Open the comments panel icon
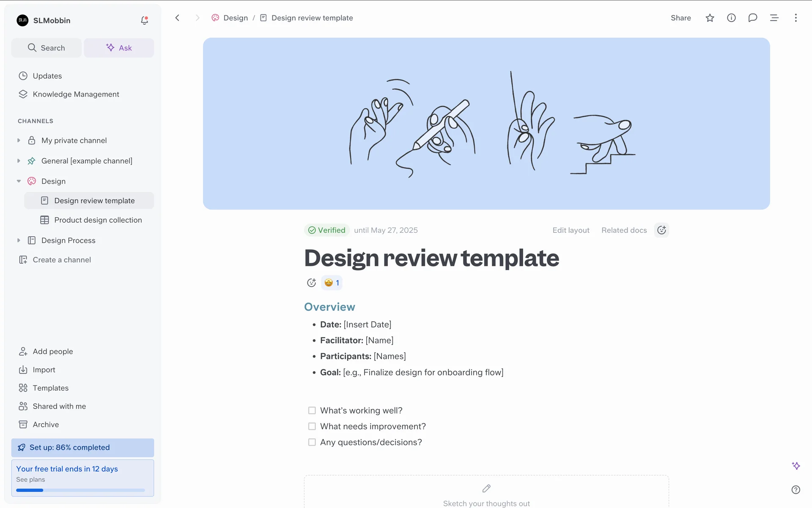The height and width of the screenshot is (508, 812). click(x=752, y=18)
